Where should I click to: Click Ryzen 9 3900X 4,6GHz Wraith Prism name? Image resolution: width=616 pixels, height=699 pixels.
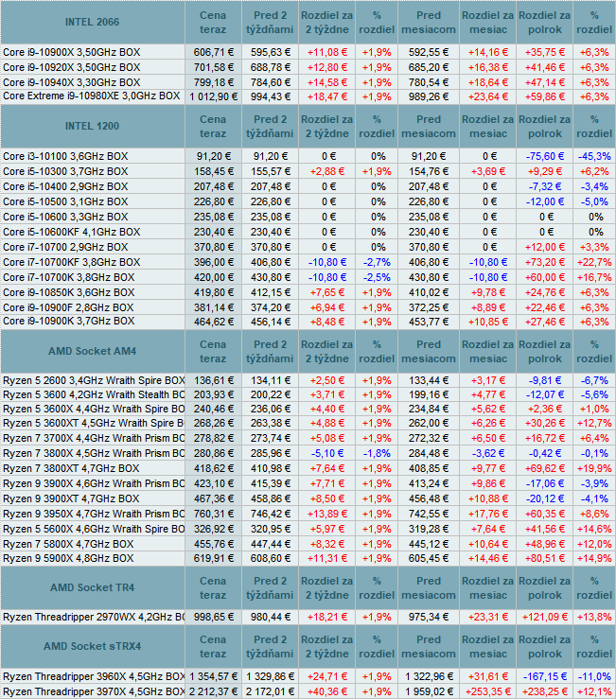coord(94,484)
